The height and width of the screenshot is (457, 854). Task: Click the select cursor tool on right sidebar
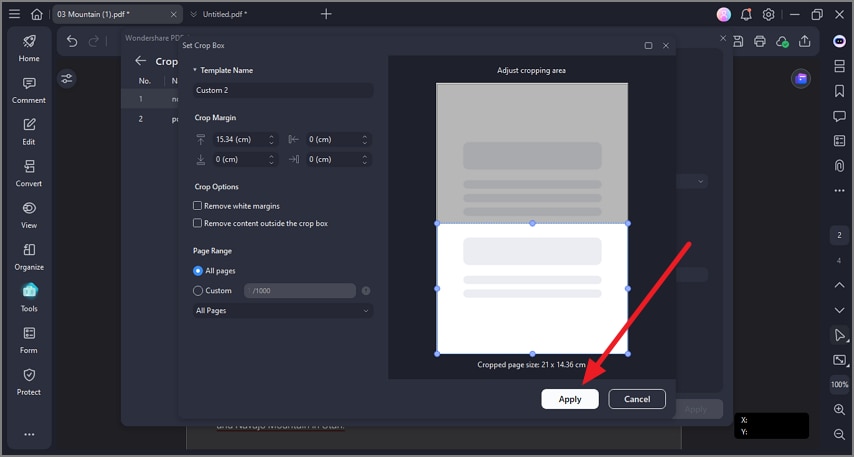pyautogui.click(x=839, y=335)
